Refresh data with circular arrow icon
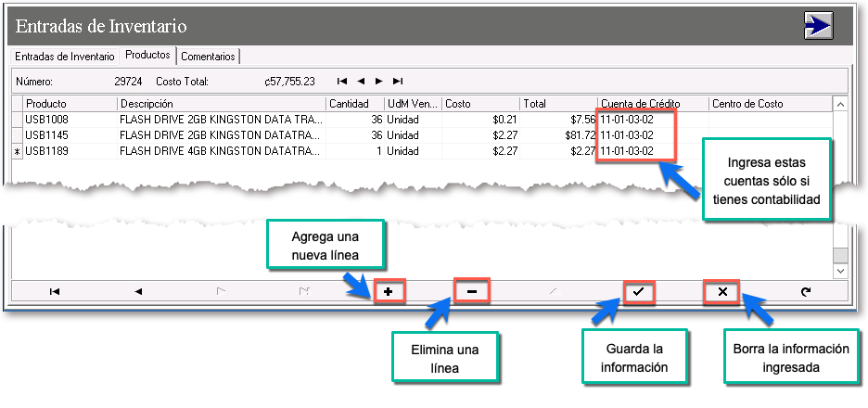 click(x=806, y=292)
